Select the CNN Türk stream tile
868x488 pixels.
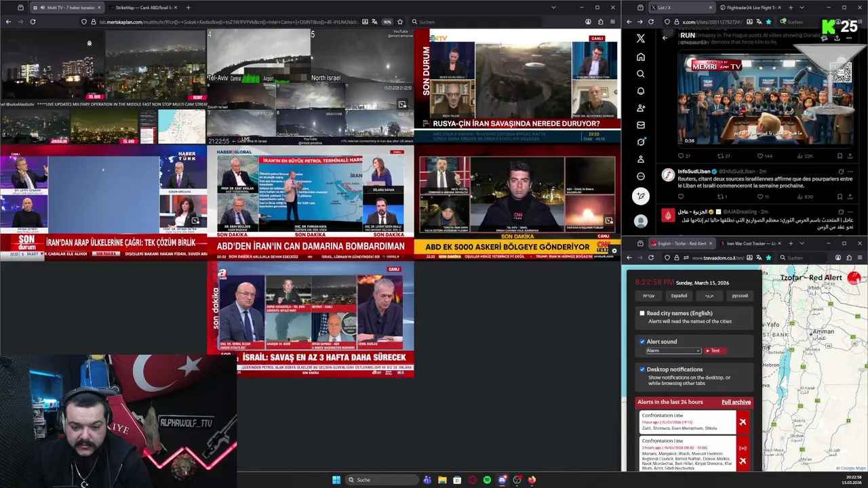click(517, 202)
